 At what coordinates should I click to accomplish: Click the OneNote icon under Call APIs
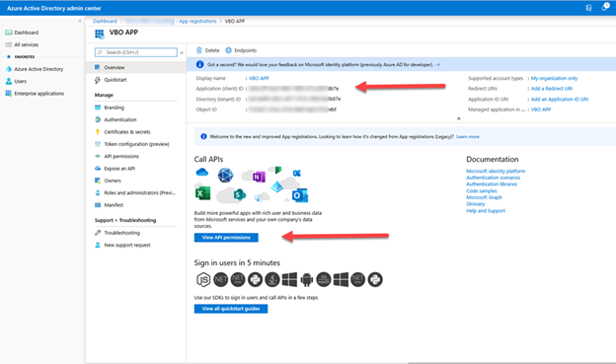(x=258, y=178)
